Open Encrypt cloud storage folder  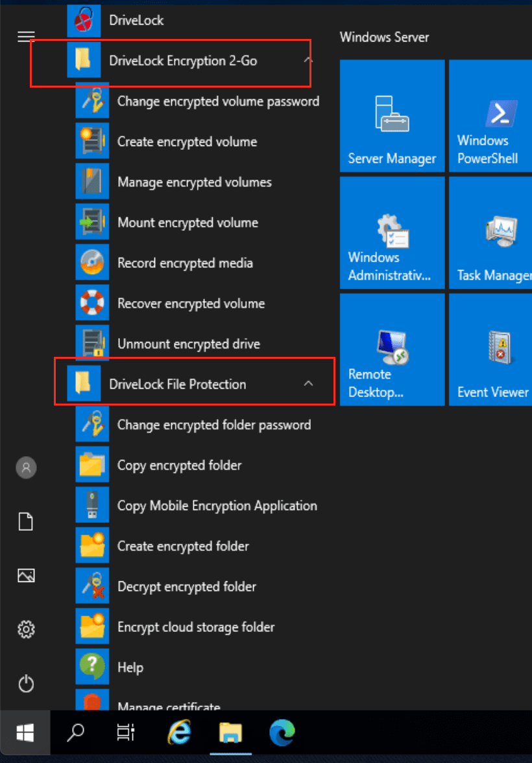195,627
